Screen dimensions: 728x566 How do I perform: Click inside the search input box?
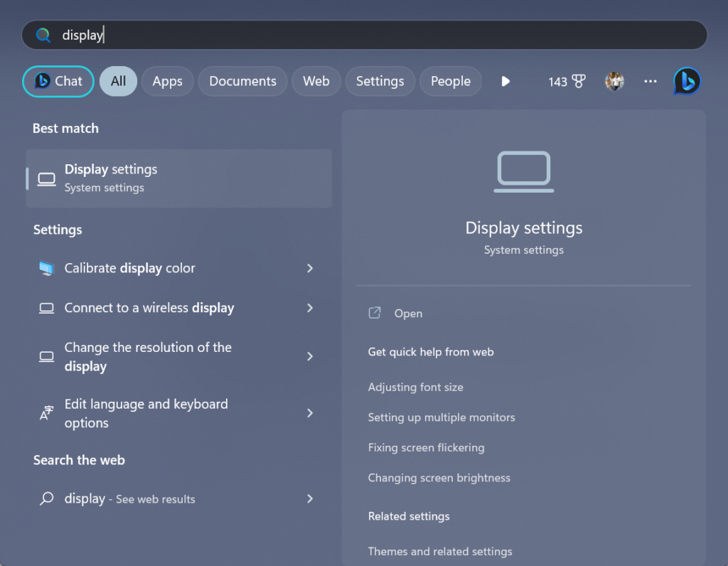[x=364, y=34]
